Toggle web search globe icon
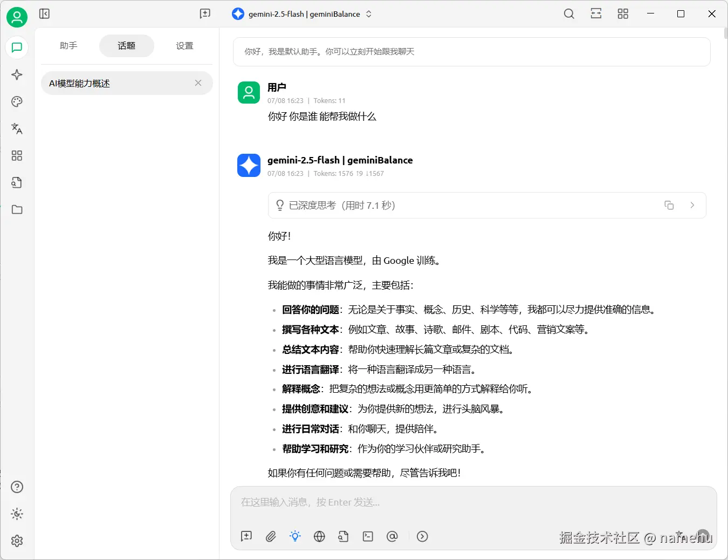728x560 pixels. [319, 536]
